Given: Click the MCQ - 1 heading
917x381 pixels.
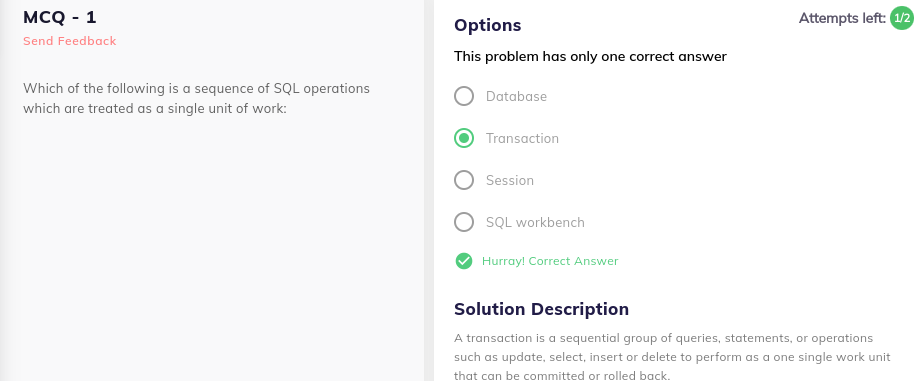Looking at the screenshot, I should (60, 17).
